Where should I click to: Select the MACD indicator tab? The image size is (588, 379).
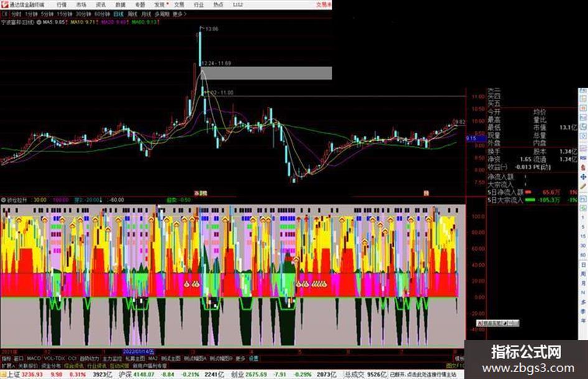coord(34,358)
